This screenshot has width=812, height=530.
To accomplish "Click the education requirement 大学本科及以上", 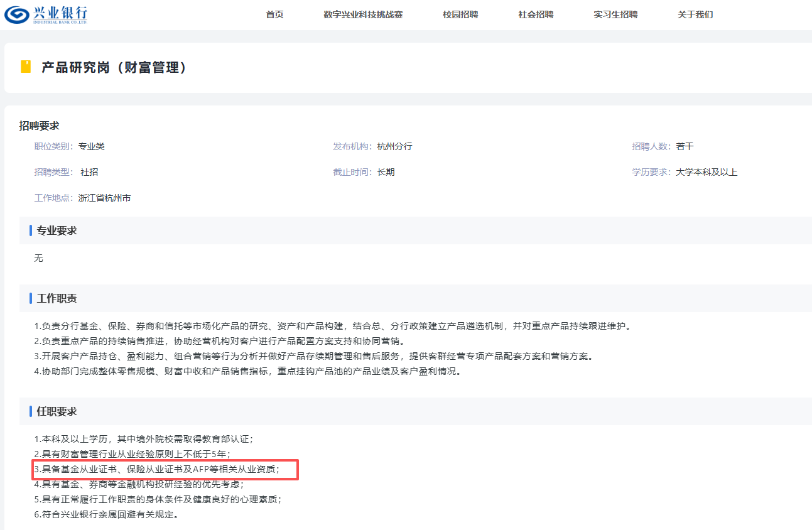I will pyautogui.click(x=706, y=172).
